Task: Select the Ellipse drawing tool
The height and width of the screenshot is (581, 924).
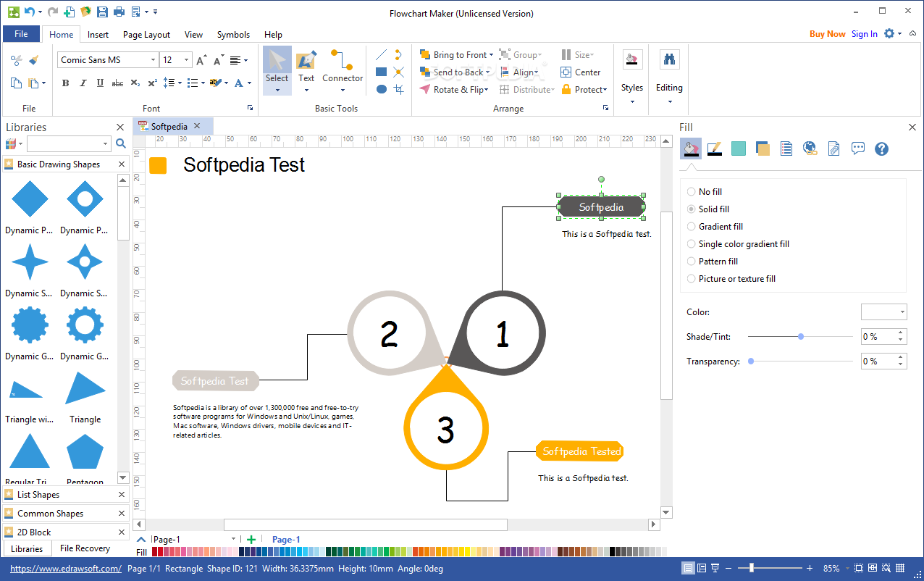Action: 381,89
